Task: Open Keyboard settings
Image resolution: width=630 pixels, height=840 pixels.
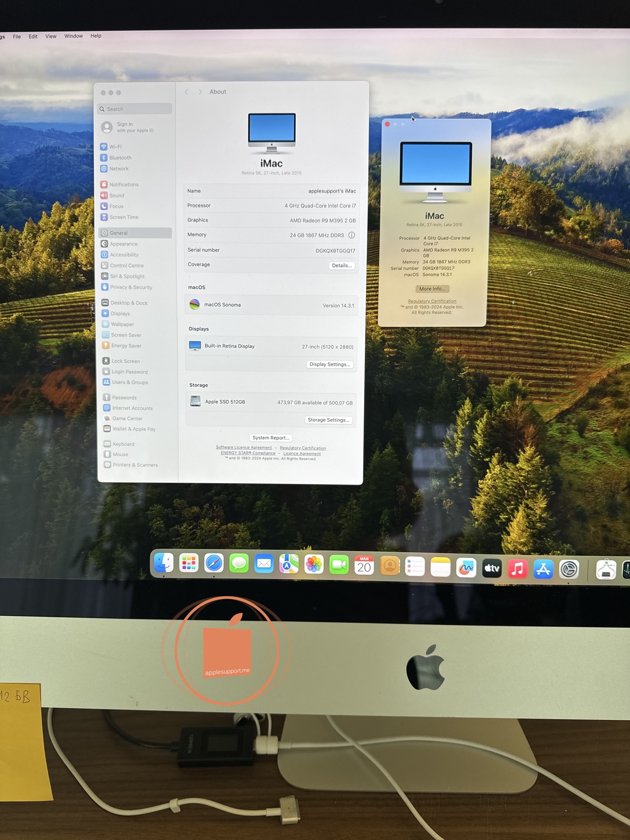Action: pyautogui.click(x=119, y=444)
